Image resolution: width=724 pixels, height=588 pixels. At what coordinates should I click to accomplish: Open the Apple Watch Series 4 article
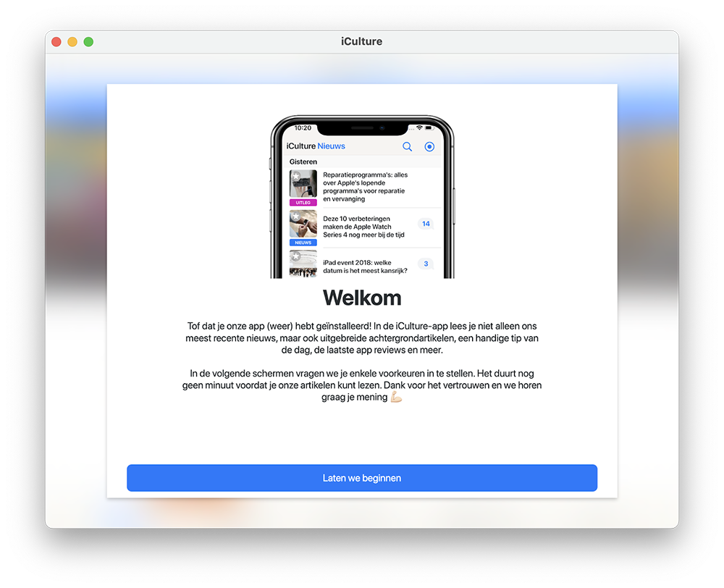click(x=364, y=227)
